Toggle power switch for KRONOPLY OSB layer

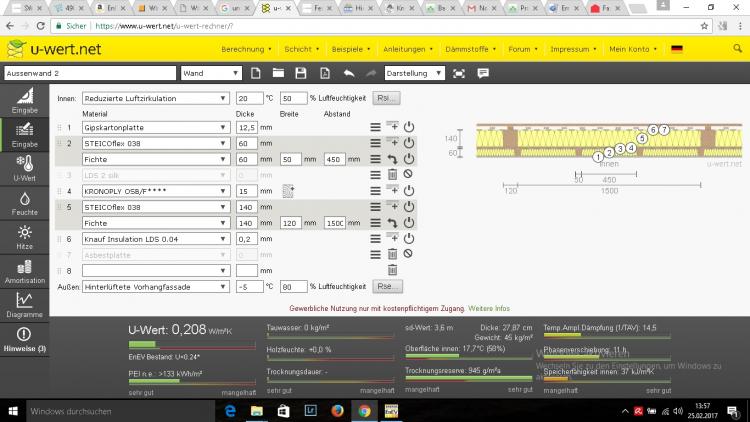[408, 190]
